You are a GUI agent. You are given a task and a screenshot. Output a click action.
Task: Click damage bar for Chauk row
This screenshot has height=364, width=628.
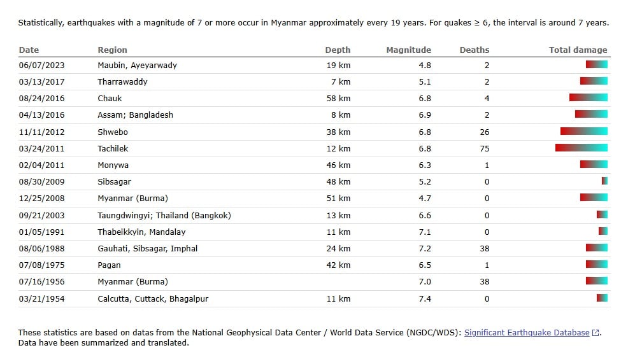589,97
